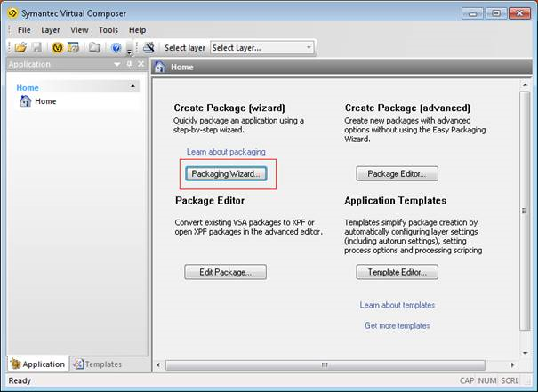Screen dimensions: 538x392
Task: Click the CAP status bar indicator
Action: (x=467, y=380)
